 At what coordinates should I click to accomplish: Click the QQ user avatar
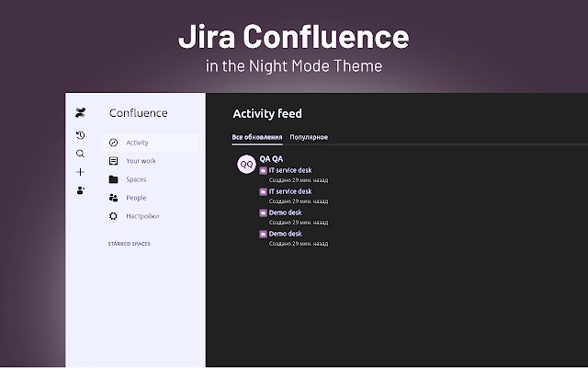pyautogui.click(x=245, y=164)
